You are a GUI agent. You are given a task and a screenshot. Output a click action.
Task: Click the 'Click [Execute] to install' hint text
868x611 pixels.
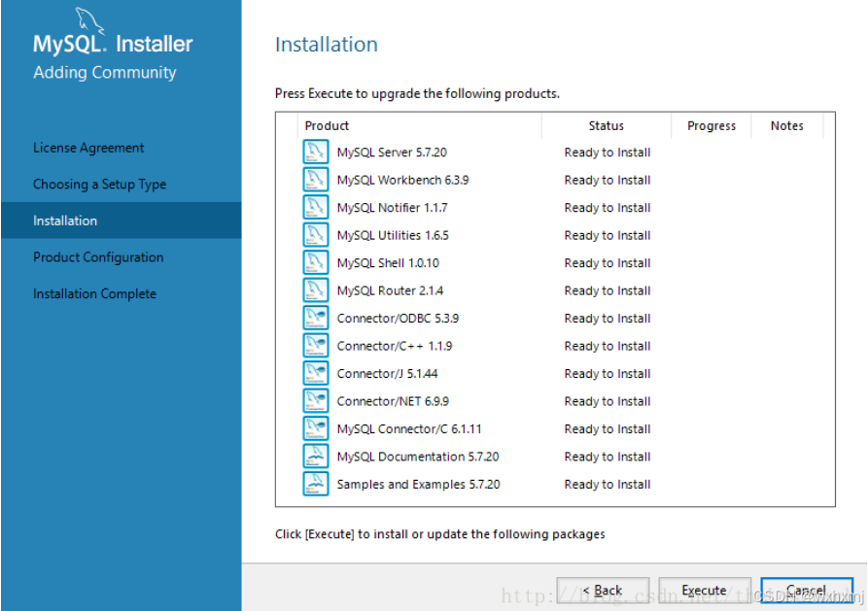point(440,534)
